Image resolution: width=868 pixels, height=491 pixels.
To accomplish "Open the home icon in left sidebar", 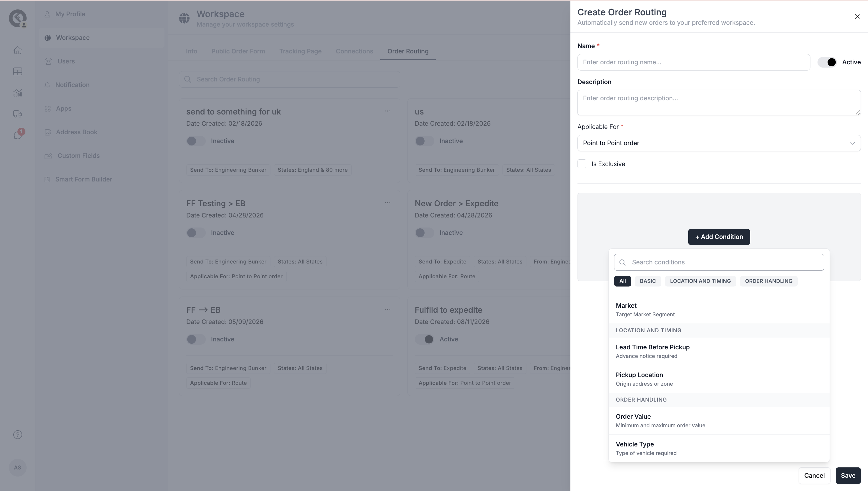I will point(17,50).
